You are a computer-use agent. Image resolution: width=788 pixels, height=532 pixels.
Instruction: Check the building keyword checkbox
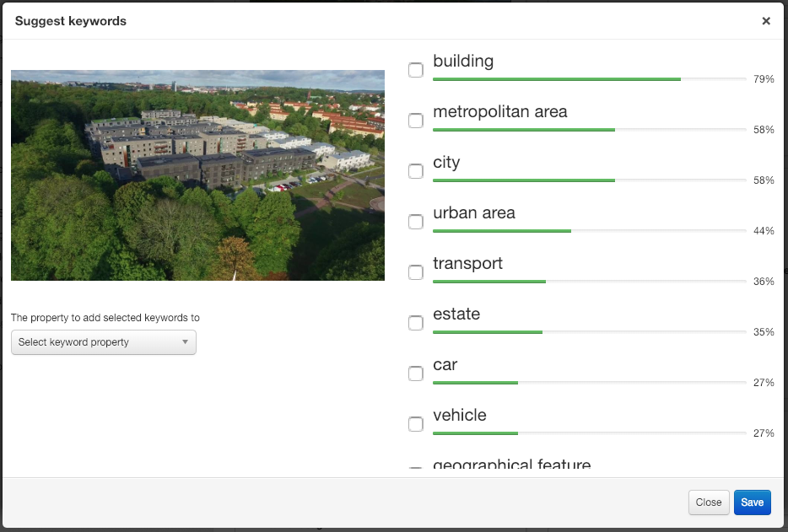click(416, 70)
